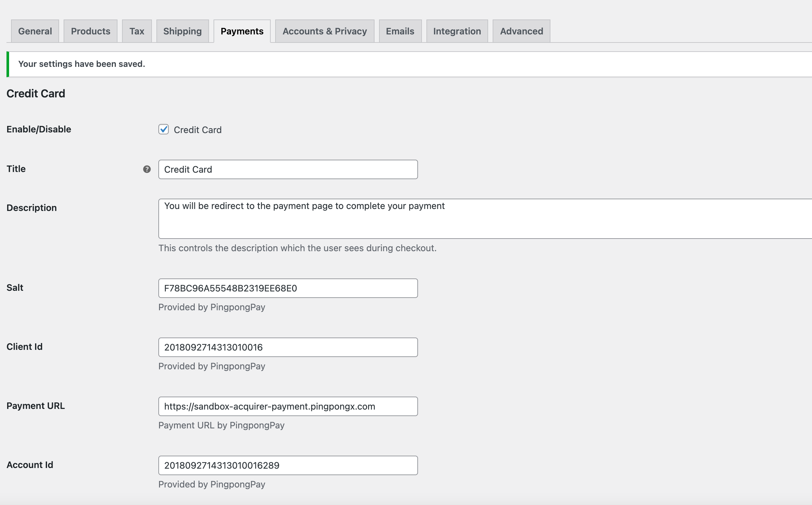Open the Tax tab

click(x=137, y=31)
